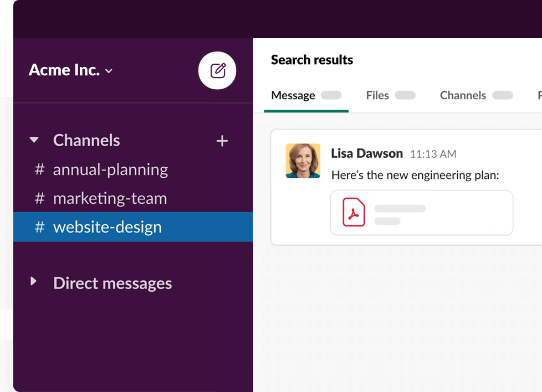Screen dimensions: 542x392
Task: Click the Lisa Dawson sender name
Action: 366,153
